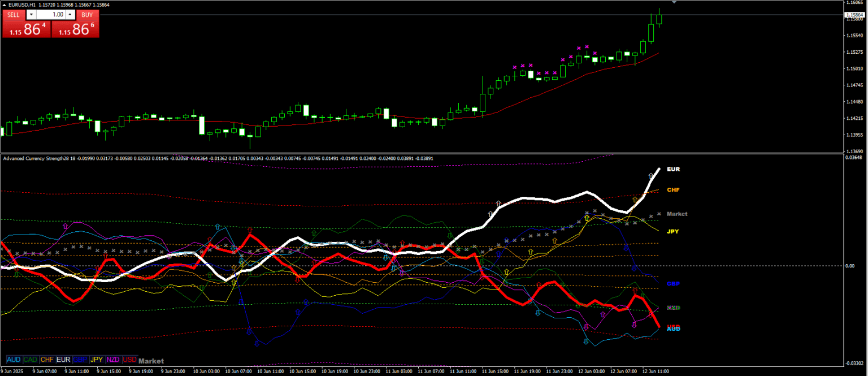The height and width of the screenshot is (376, 868).
Task: Click the SELL 1.15864 price button
Action: pos(26,27)
